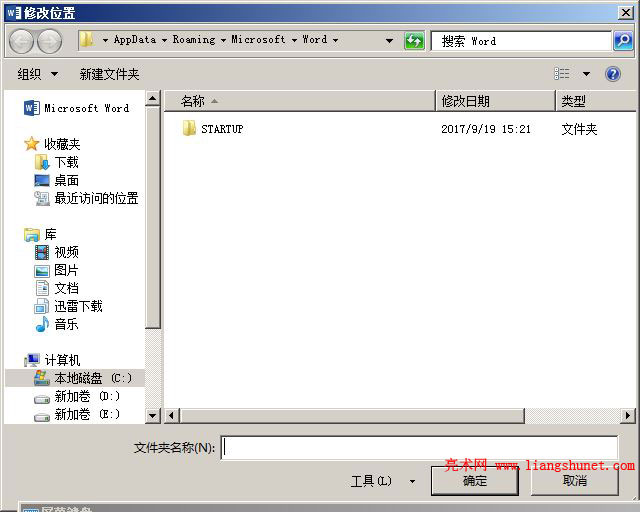Click horizontal scrollbar right arrow
The width and height of the screenshot is (640, 512).
pyautogui.click(x=628, y=416)
